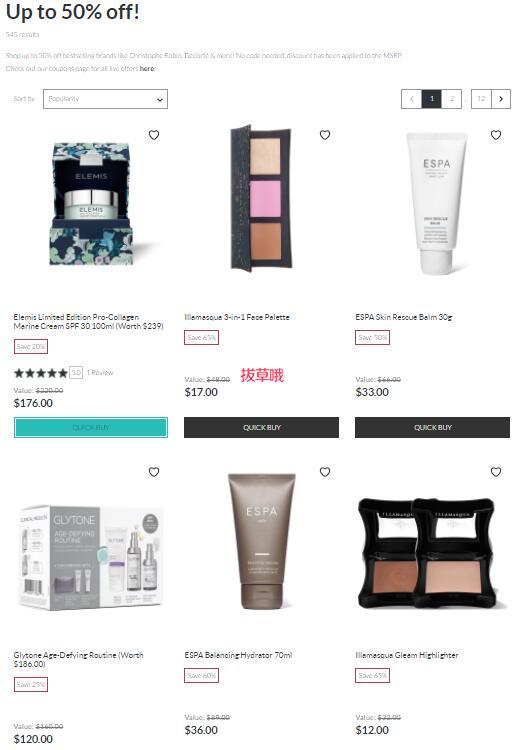Go to next page arrow

click(501, 99)
